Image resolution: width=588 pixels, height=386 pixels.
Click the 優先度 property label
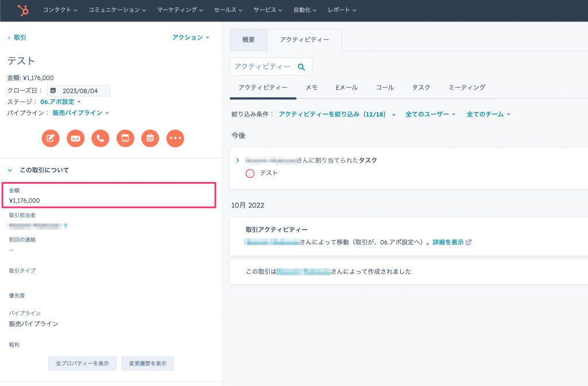point(17,296)
